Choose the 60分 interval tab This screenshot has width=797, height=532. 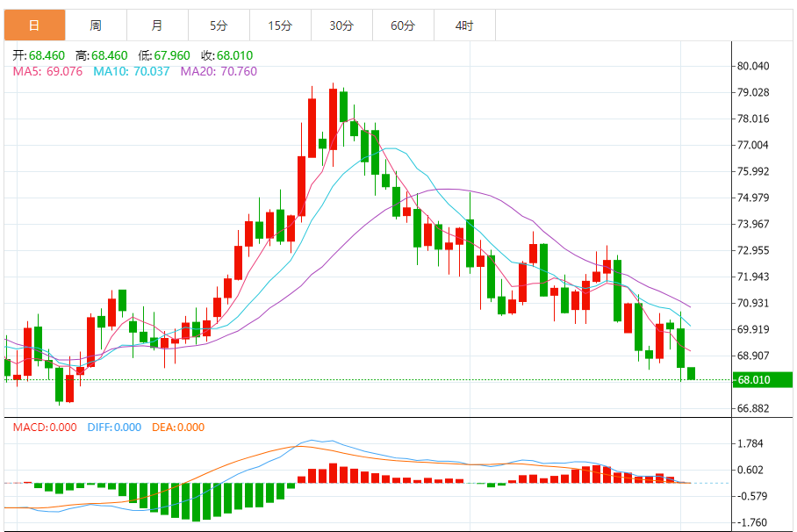[x=403, y=25]
